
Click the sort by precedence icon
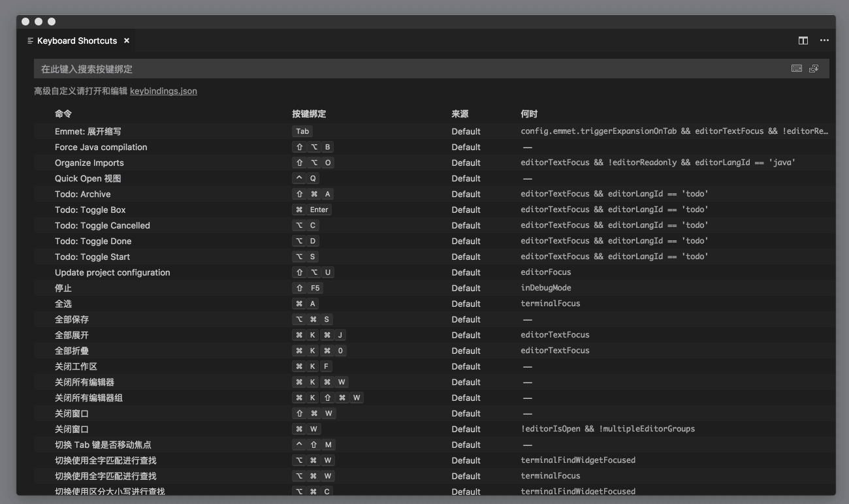tap(814, 68)
